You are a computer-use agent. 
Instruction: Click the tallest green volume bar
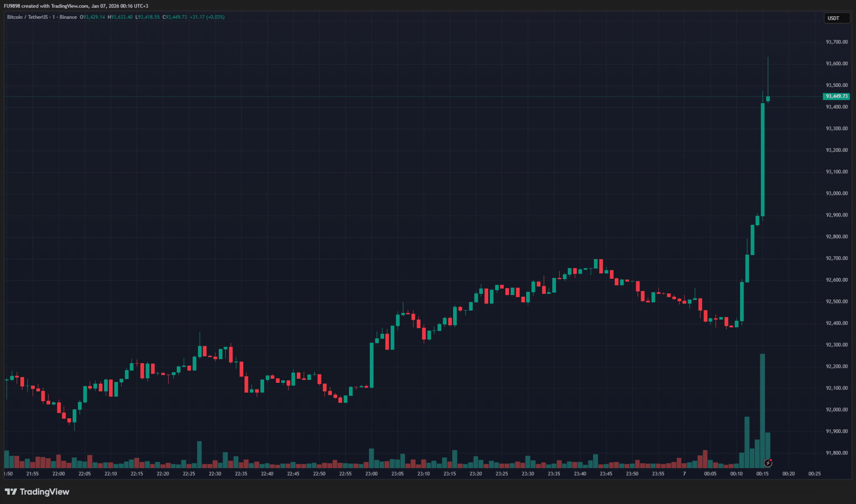(x=762, y=410)
